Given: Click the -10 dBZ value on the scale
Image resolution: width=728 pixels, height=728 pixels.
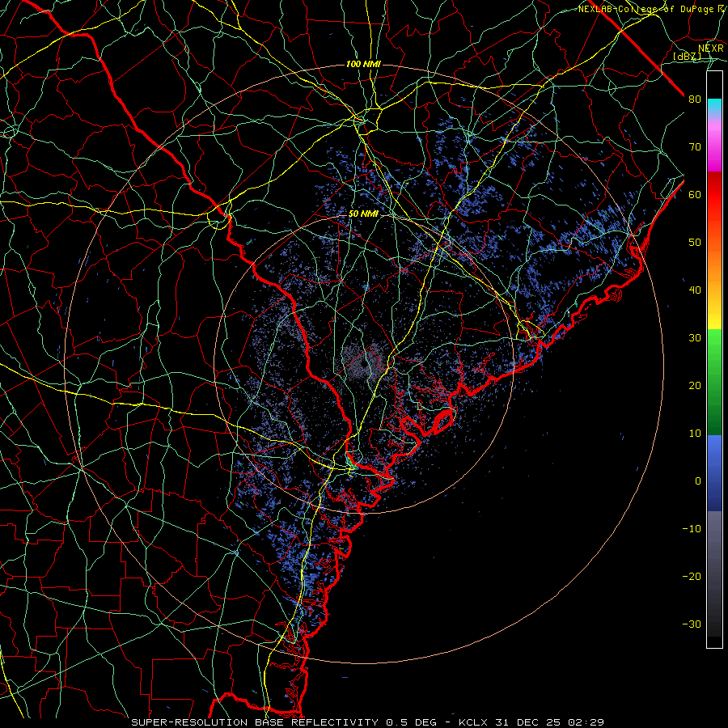Looking at the screenshot, I should 692,529.
